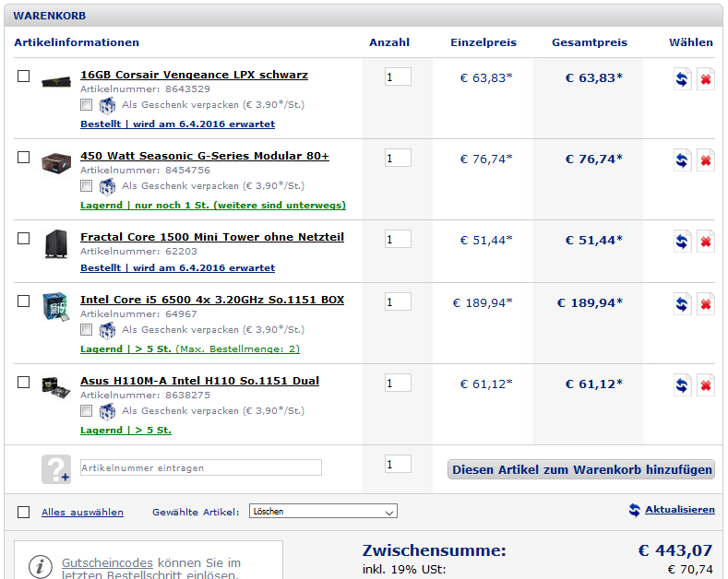Click Diesen Artikel zum Warenkorb hinzufügen button
Image resolution: width=728 pixels, height=579 pixels.
pos(581,469)
